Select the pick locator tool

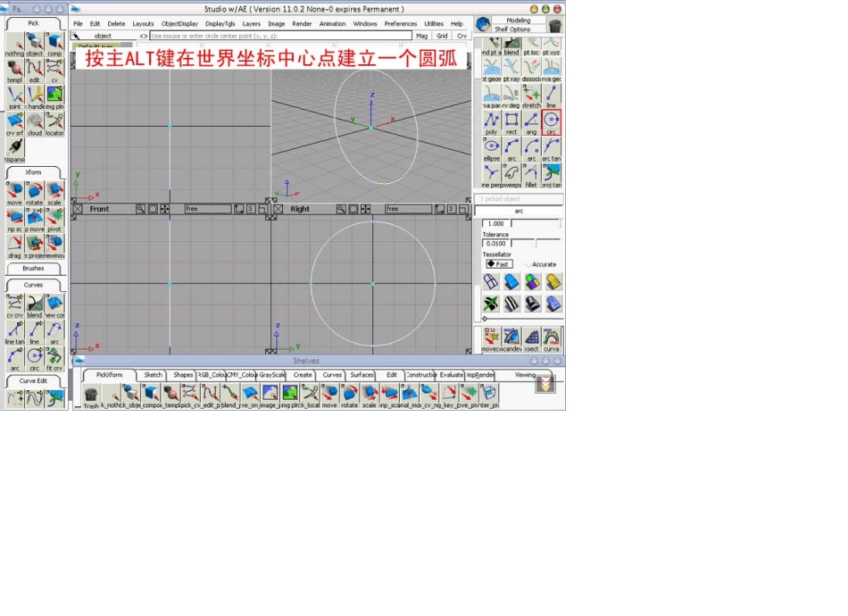point(54,122)
